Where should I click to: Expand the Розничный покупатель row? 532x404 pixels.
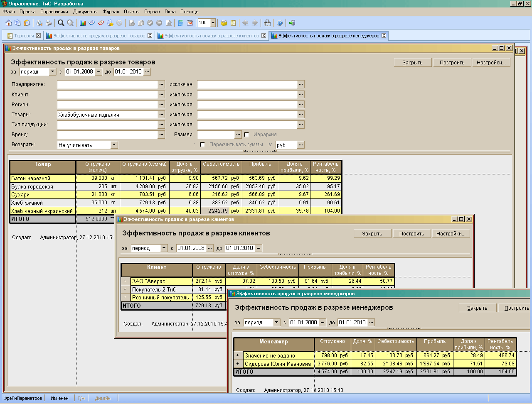click(x=125, y=297)
